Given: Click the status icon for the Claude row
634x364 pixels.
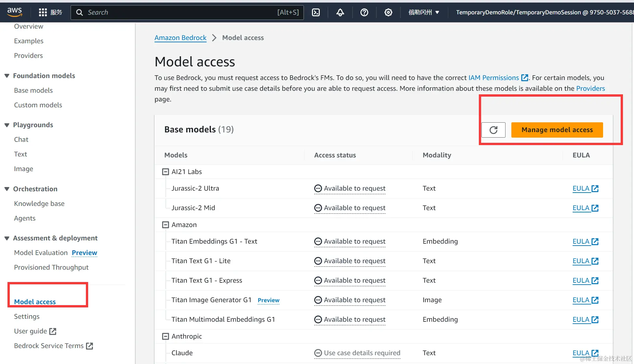Looking at the screenshot, I should click(318, 353).
